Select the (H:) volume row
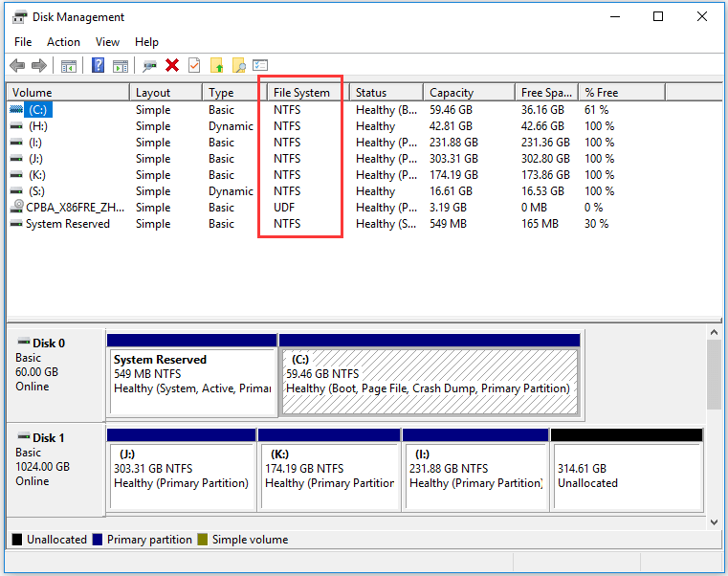Viewport: 728px width, 576px height. [x=364, y=126]
